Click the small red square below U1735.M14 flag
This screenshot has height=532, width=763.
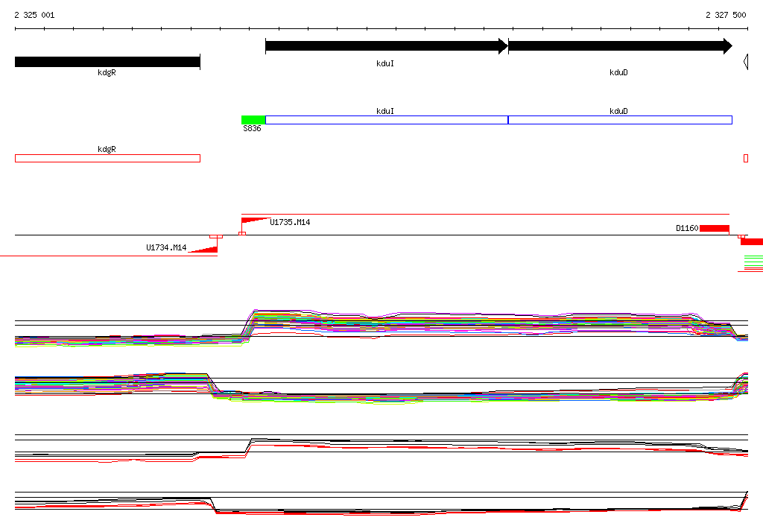coord(242,234)
